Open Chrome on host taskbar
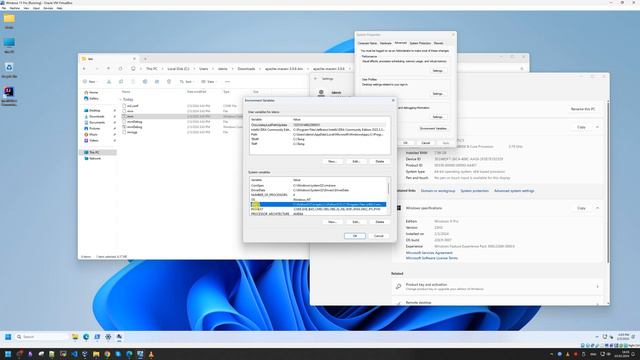 (x=107, y=354)
